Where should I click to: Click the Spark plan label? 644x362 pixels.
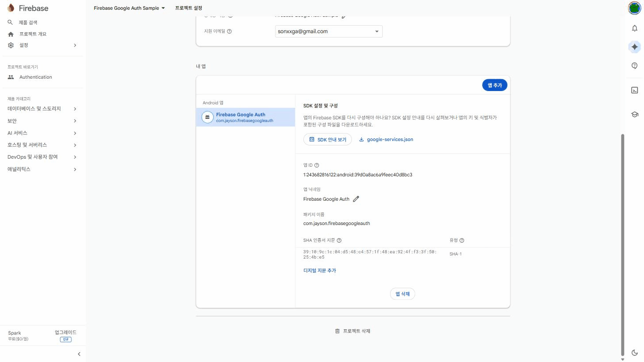pyautogui.click(x=15, y=333)
